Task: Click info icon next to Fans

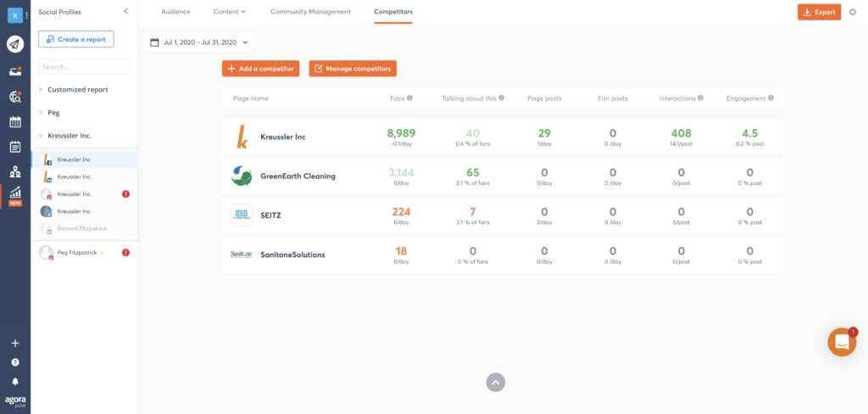Action: click(x=409, y=98)
